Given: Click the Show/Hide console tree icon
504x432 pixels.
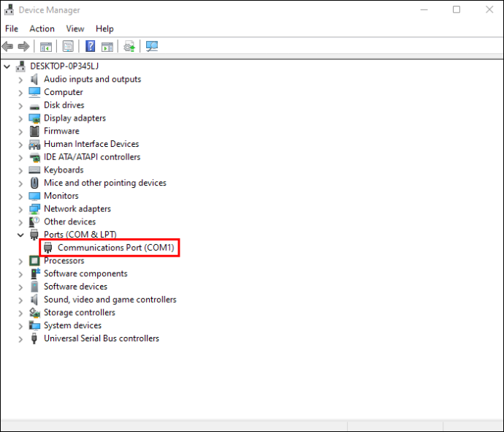Looking at the screenshot, I should click(x=46, y=47).
